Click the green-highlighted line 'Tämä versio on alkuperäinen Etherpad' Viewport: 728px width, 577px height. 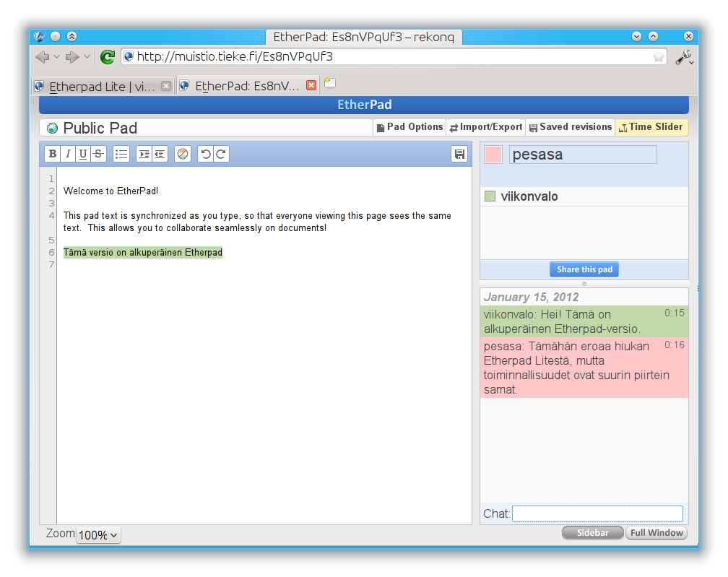pos(143,253)
